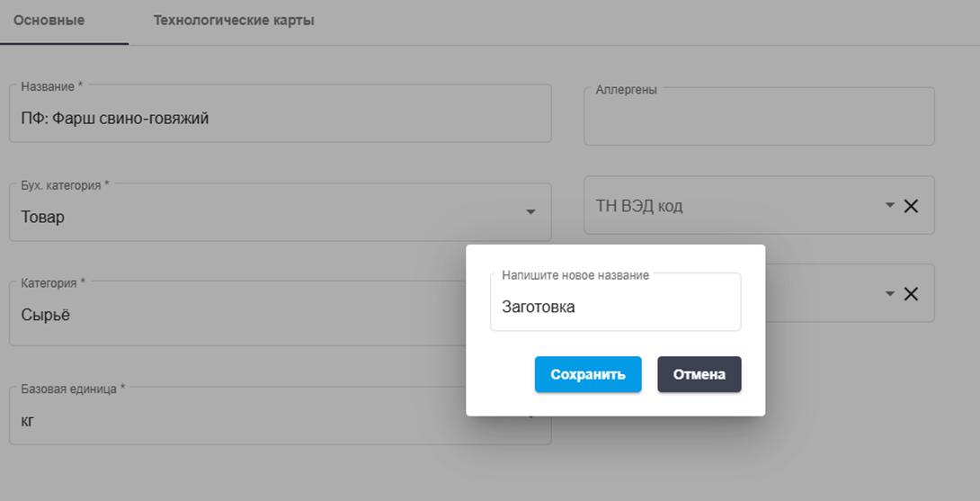Click the ТН ВЭД код placeholder text
Viewport: 980px width, 501px height.
click(x=639, y=206)
